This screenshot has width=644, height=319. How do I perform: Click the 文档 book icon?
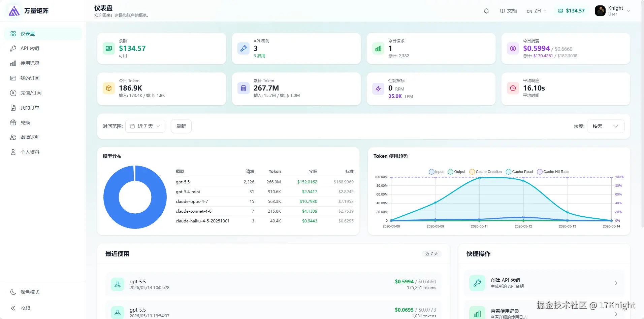point(503,11)
